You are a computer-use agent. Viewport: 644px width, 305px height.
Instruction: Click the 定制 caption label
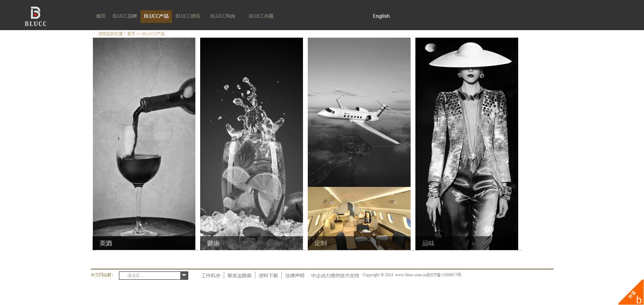[321, 243]
